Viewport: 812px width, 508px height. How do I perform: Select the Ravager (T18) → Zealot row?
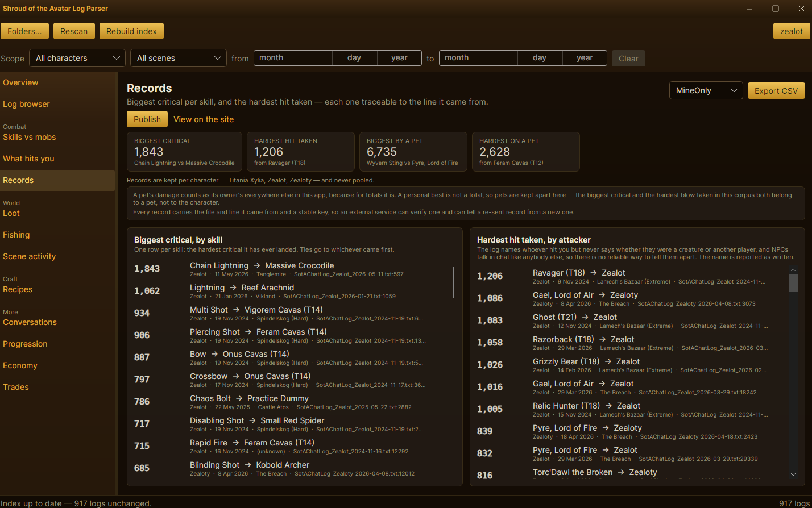(631, 276)
